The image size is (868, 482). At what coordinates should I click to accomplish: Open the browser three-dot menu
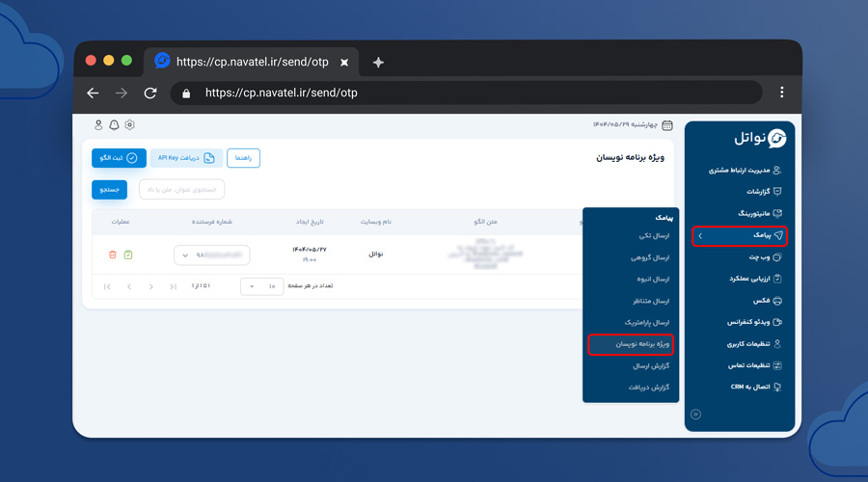pos(781,93)
